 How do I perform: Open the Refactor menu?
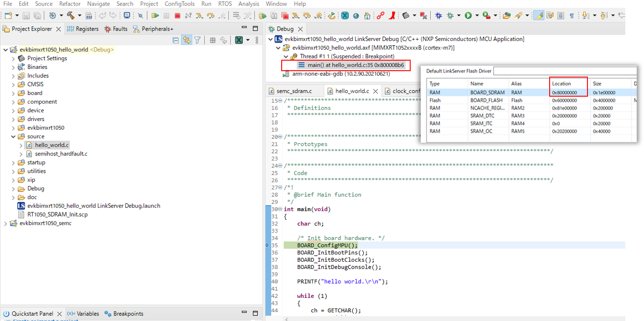tap(70, 4)
